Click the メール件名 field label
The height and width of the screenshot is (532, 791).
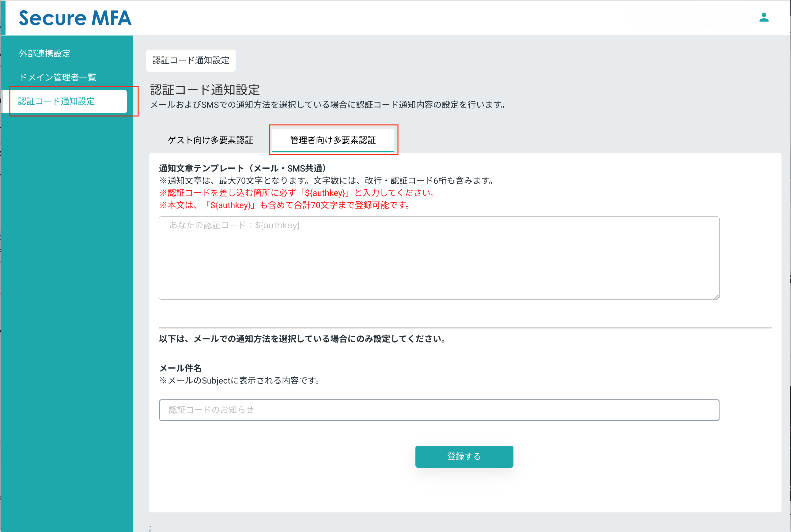[180, 368]
